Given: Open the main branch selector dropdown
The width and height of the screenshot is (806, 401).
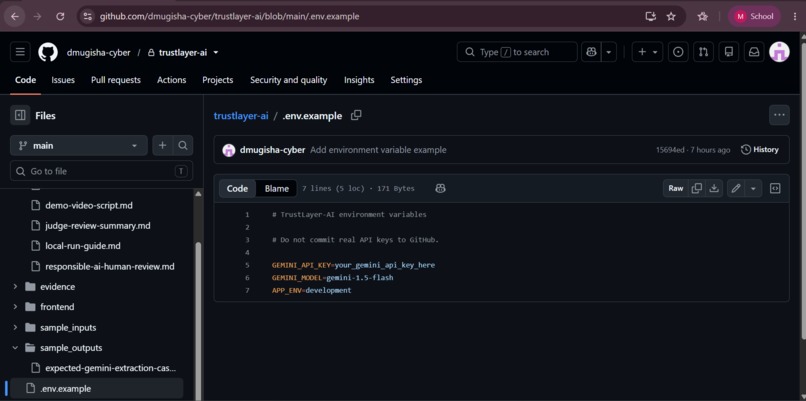Looking at the screenshot, I should pos(79,145).
